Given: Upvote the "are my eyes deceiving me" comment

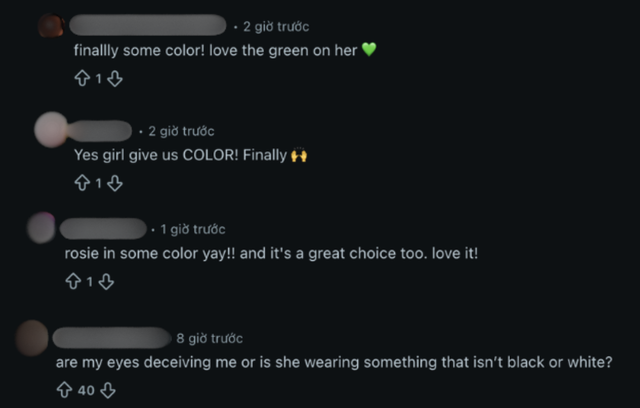Looking at the screenshot, I should (64, 390).
